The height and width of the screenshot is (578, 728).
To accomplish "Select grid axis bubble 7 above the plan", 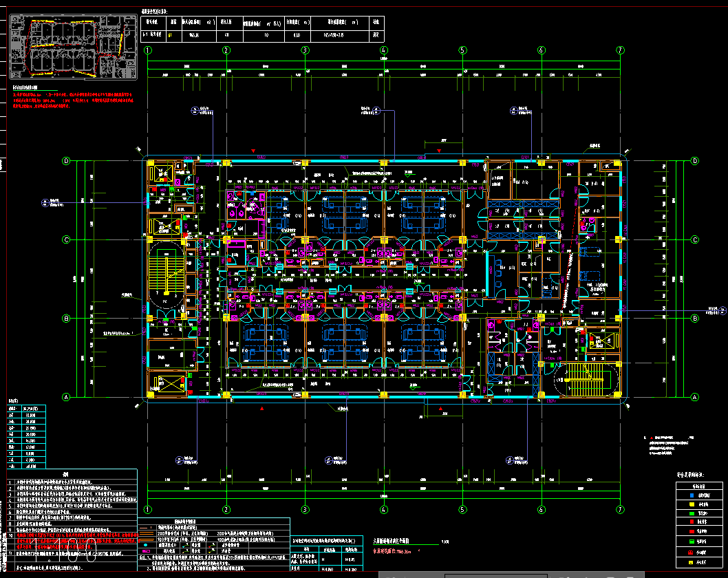I will click(621, 50).
